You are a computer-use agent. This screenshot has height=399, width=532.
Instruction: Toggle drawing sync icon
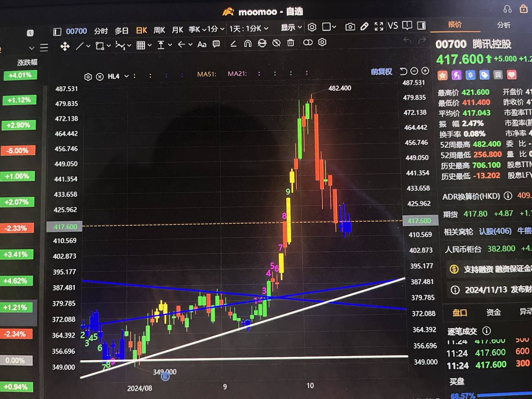click(262, 43)
